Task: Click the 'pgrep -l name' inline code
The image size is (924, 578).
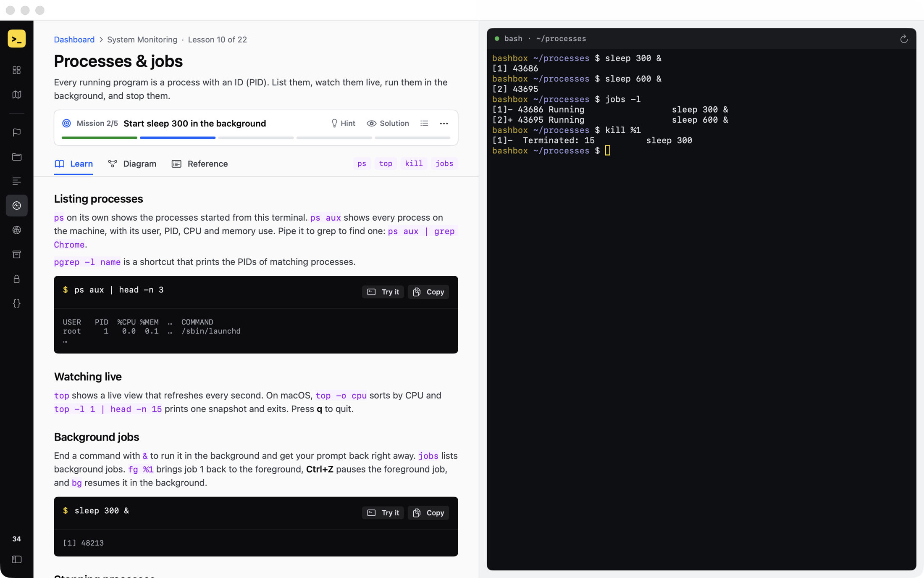Action: point(87,262)
